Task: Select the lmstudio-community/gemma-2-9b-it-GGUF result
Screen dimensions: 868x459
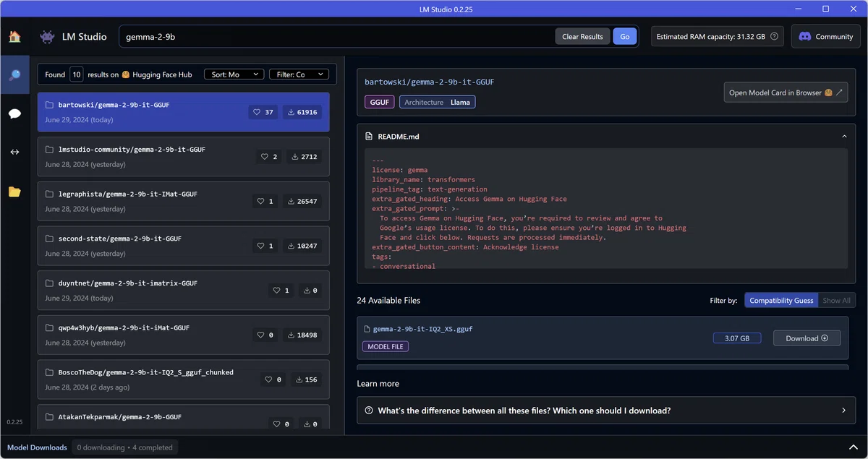Action: [x=184, y=157]
